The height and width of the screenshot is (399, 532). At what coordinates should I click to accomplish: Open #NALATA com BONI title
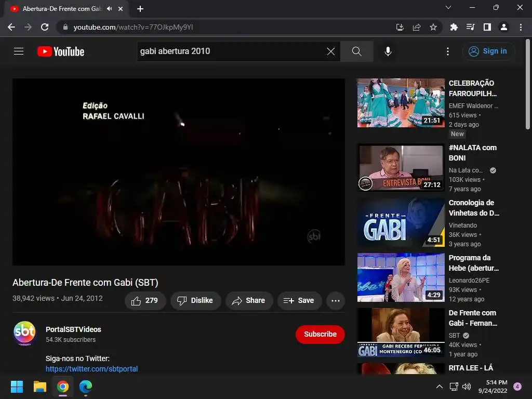point(473,153)
